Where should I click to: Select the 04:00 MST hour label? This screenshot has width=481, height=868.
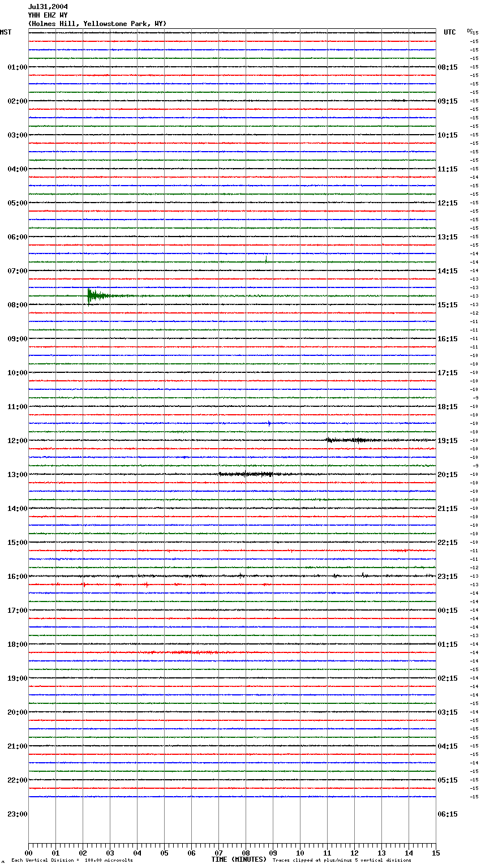(x=18, y=169)
